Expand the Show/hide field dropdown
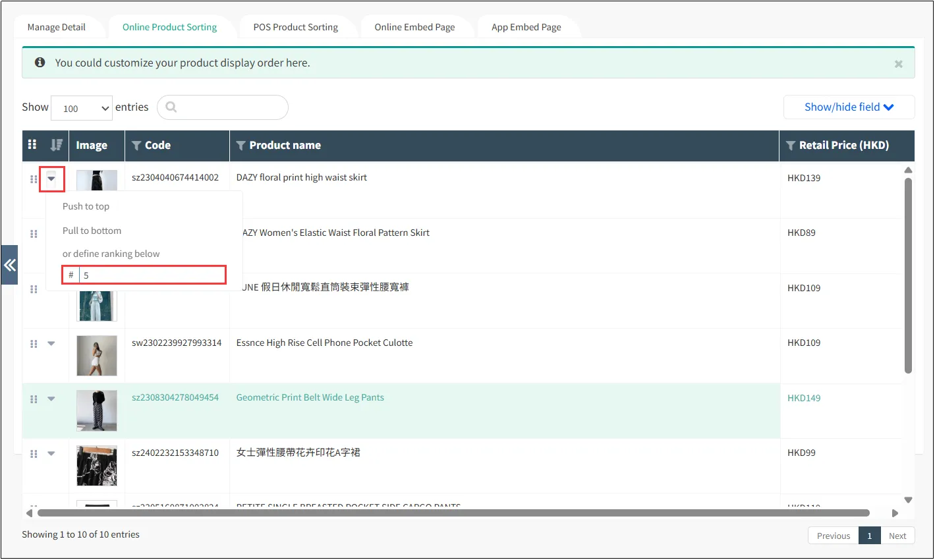 849,107
